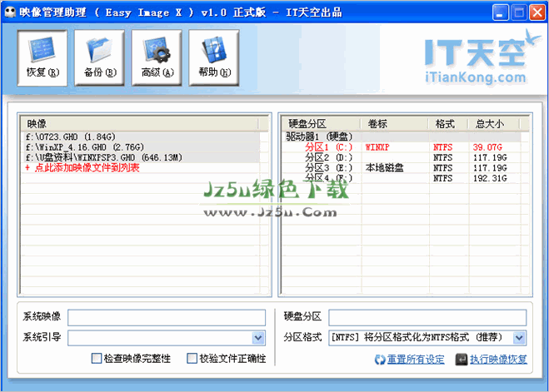This screenshot has height=392, width=549.
Task: Click the 重置所有设定 link
Action: coord(416,360)
